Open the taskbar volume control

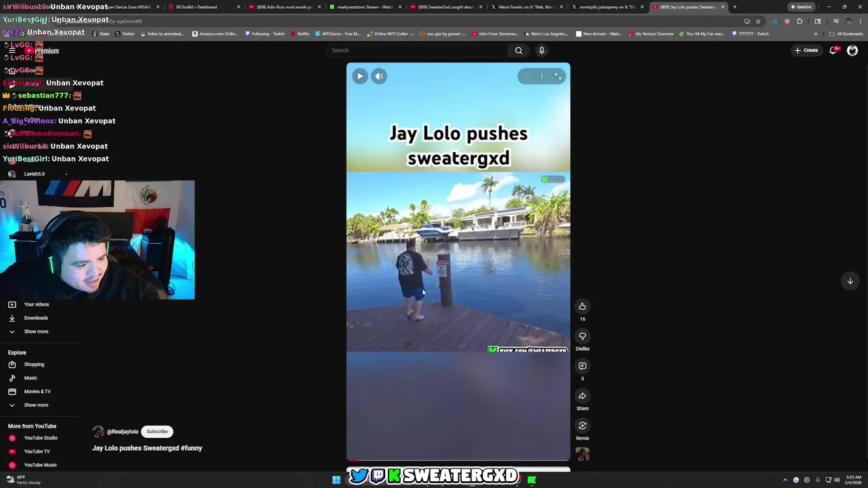click(x=837, y=480)
